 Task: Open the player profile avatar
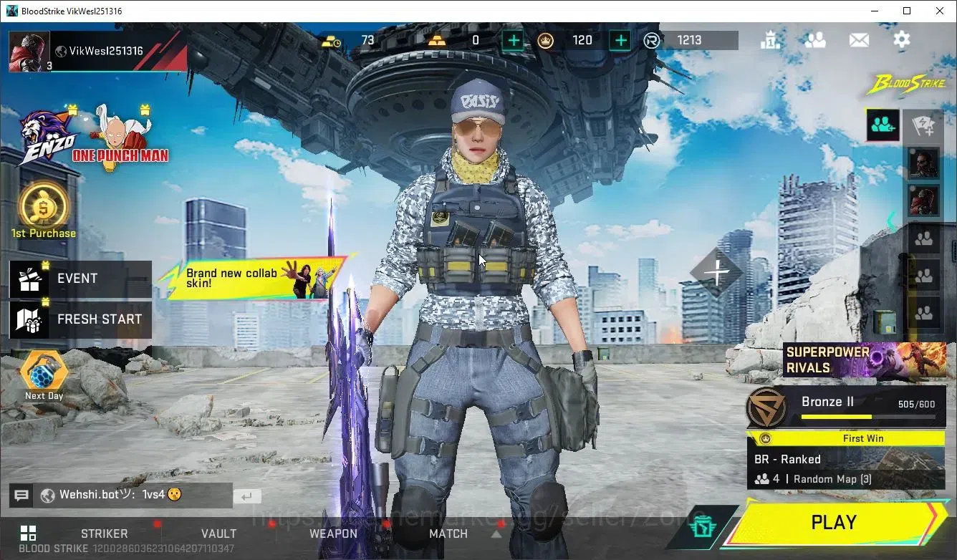[x=29, y=52]
